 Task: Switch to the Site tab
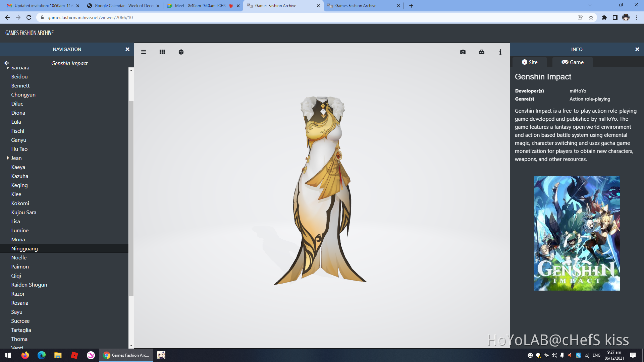pyautogui.click(x=530, y=62)
